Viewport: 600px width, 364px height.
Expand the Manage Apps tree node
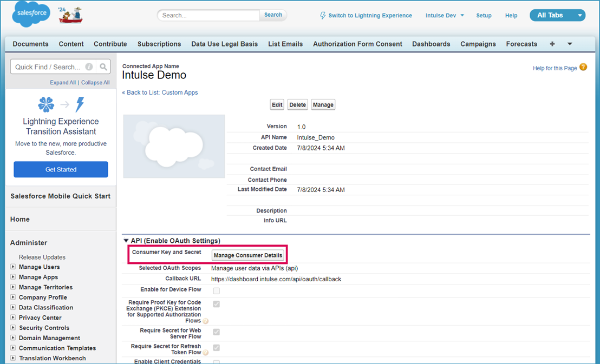13,277
